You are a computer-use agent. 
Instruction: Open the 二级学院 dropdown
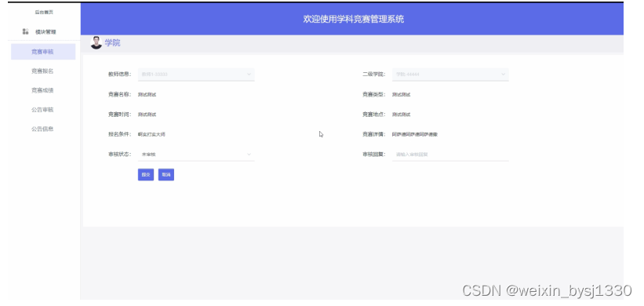tap(450, 75)
